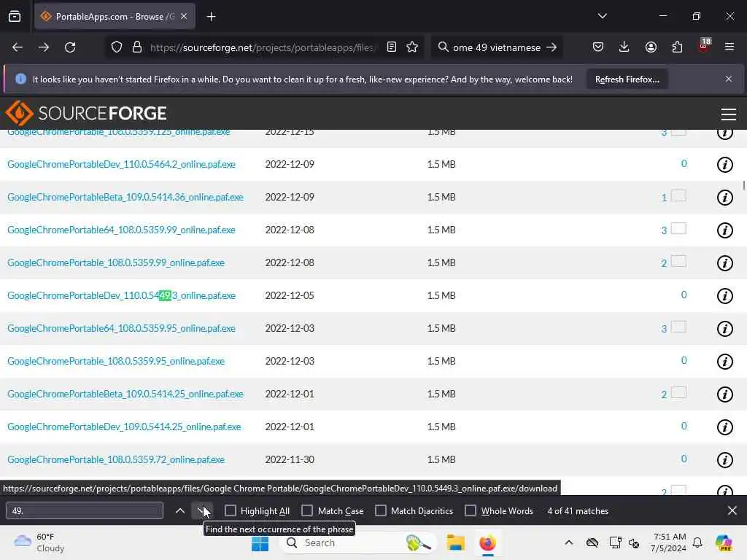Viewport: 747px width, 560px height.
Task: Enable Whole Words checkbox
Action: (x=471, y=511)
